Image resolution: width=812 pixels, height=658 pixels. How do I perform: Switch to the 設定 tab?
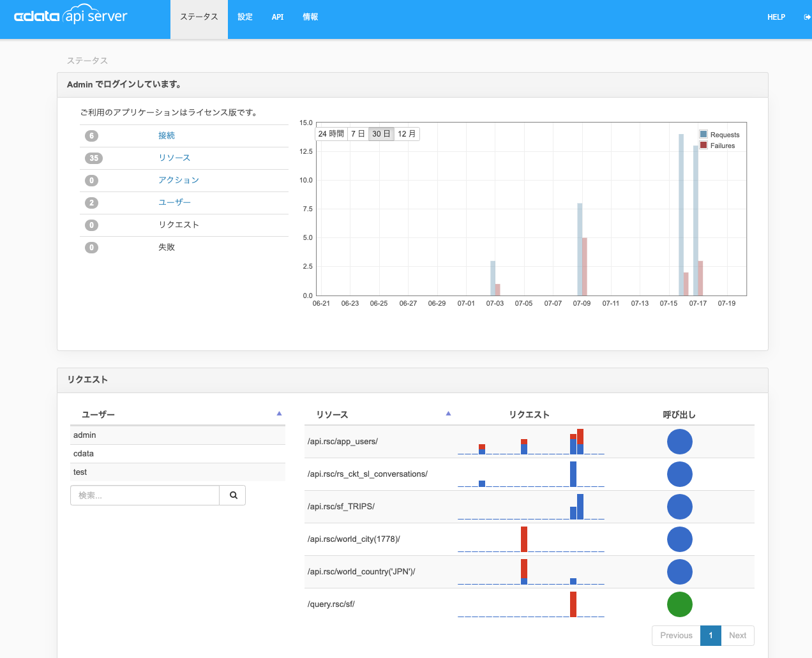[244, 17]
